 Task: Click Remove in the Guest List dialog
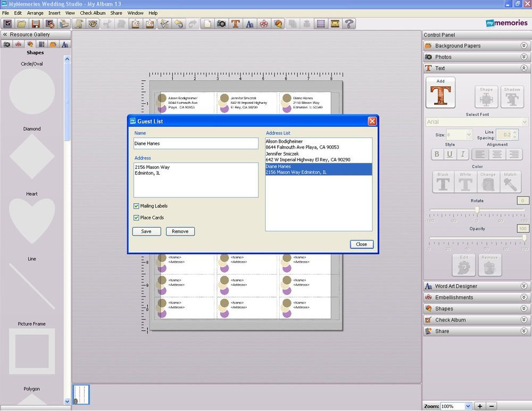click(x=180, y=231)
